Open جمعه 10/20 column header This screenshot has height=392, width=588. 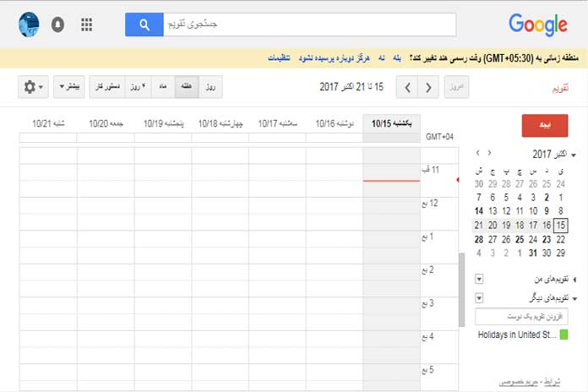click(x=106, y=123)
